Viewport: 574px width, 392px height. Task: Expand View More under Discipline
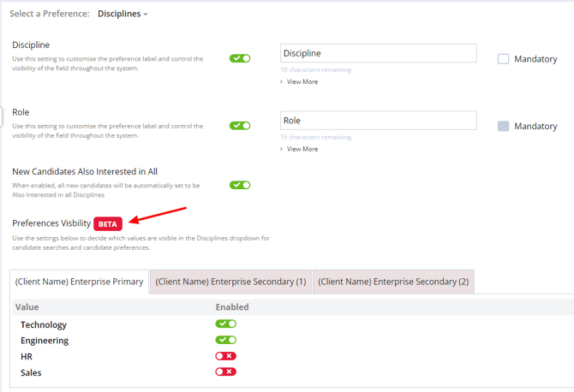[x=299, y=82]
